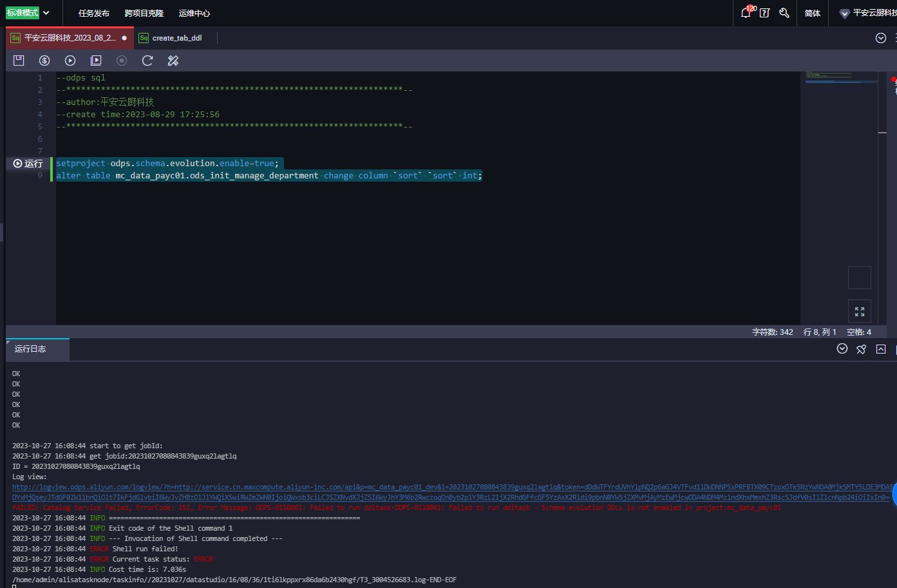Image resolution: width=897 pixels, height=588 pixels.
Task: Click the advanced run with parameters icon
Action: click(x=96, y=61)
